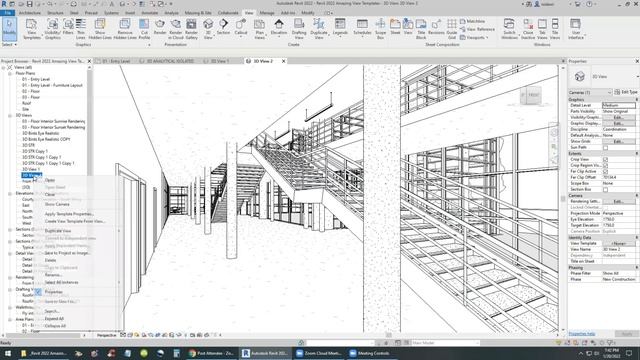640x360 pixels.
Task: Switch to the Architecture ribbon tab
Action: [x=30, y=13]
